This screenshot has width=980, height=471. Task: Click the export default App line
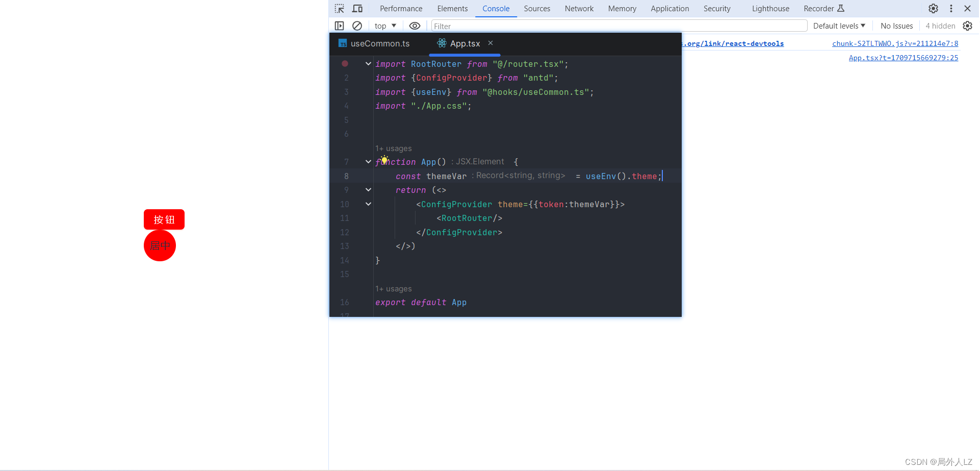[x=421, y=302]
